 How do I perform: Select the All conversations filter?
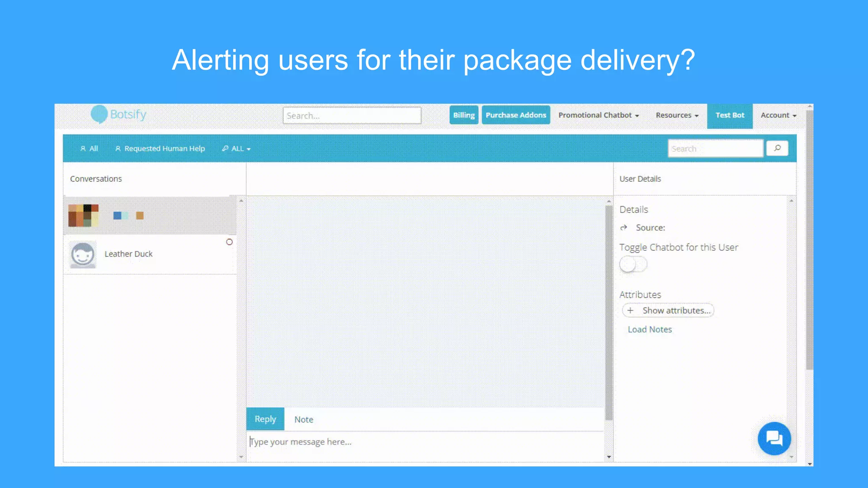tap(89, 148)
